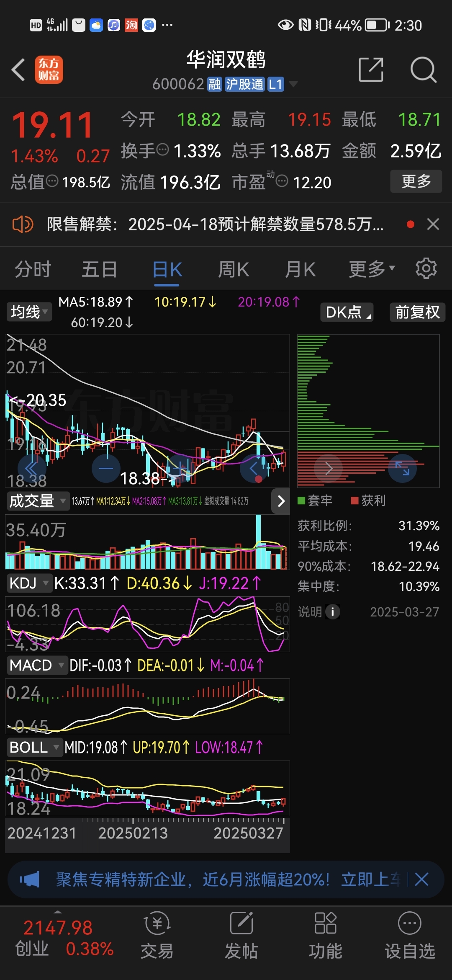Open the DK点 selector
The width and height of the screenshot is (452, 980).
(x=347, y=312)
